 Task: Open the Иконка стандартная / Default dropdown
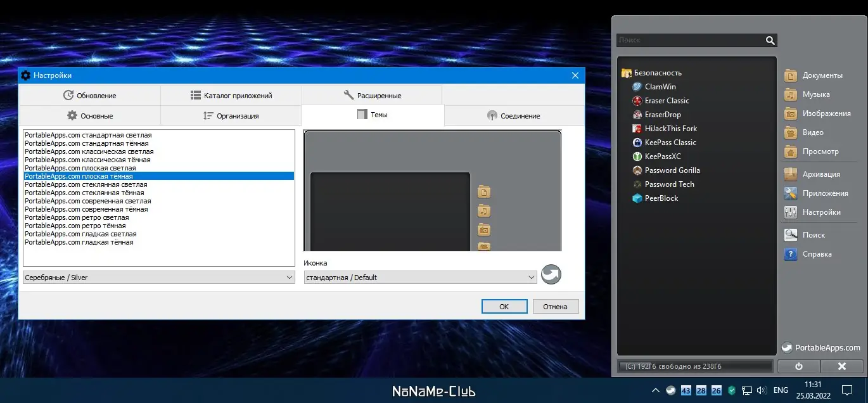(x=420, y=278)
